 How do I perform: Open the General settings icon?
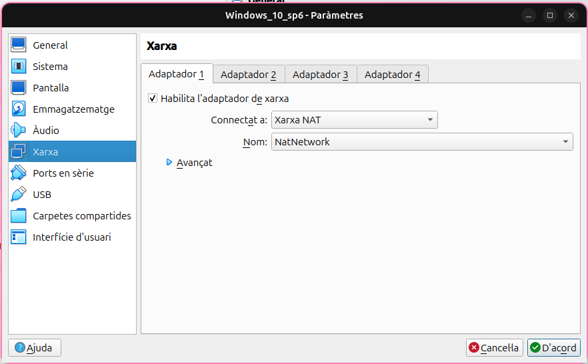coord(19,45)
